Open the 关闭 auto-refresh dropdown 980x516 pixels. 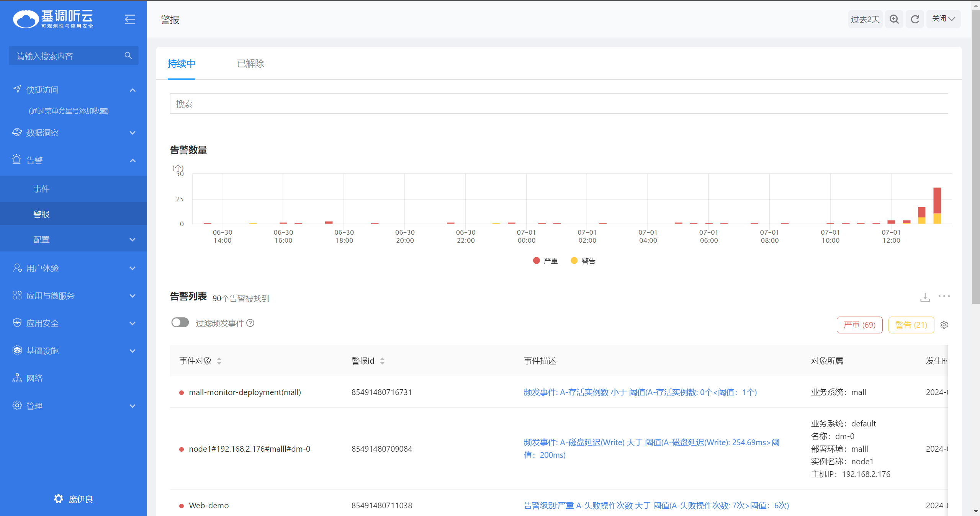click(x=943, y=19)
